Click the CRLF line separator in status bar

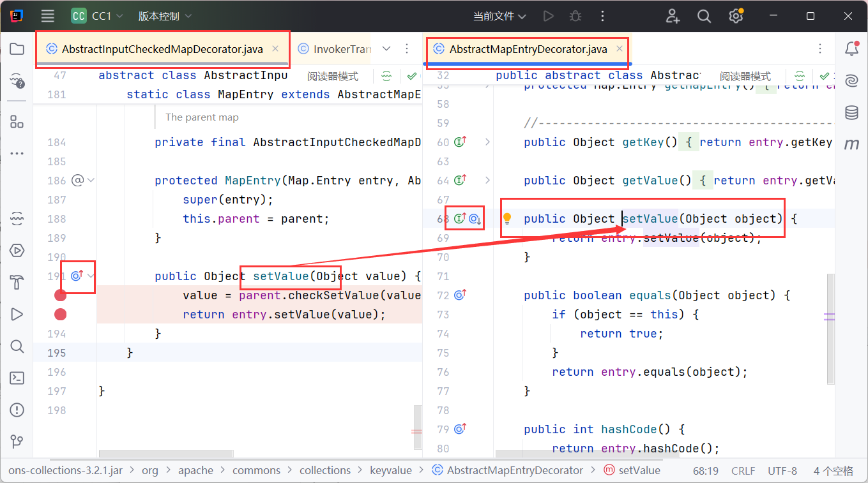click(743, 471)
